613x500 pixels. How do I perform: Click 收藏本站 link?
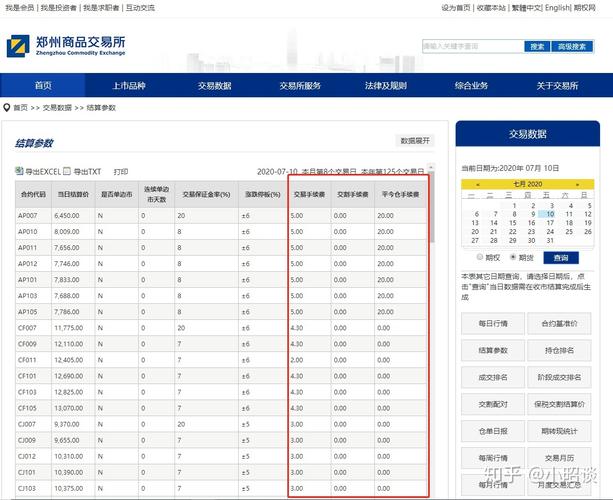click(x=491, y=7)
